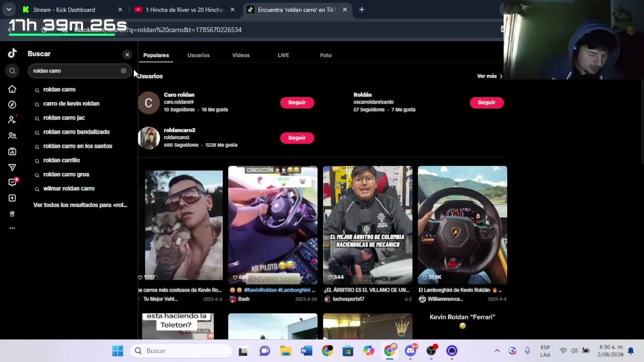644x362 pixels.
Task: Click the TikTok logo in the sidebar
Action: [x=12, y=53]
